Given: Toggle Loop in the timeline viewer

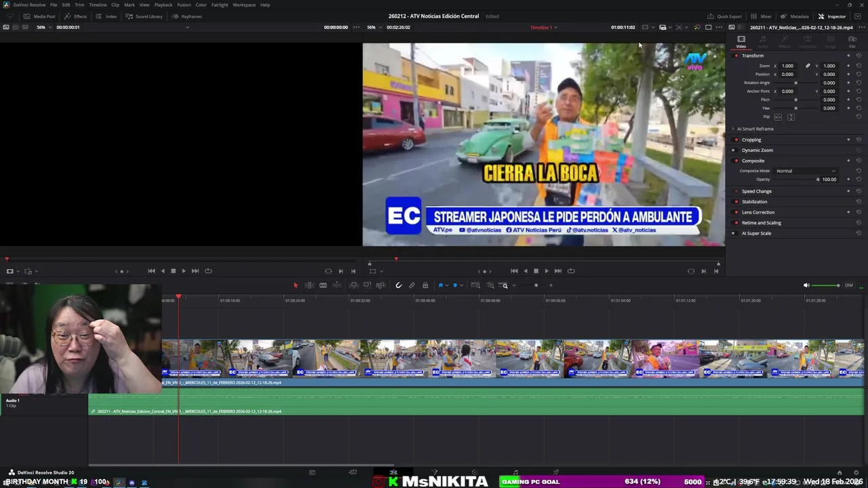Looking at the screenshot, I should pyautogui.click(x=571, y=270).
